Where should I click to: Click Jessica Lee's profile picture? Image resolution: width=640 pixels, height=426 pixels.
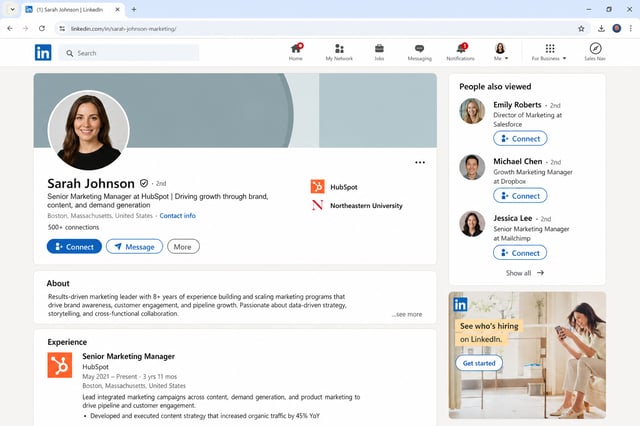(472, 224)
